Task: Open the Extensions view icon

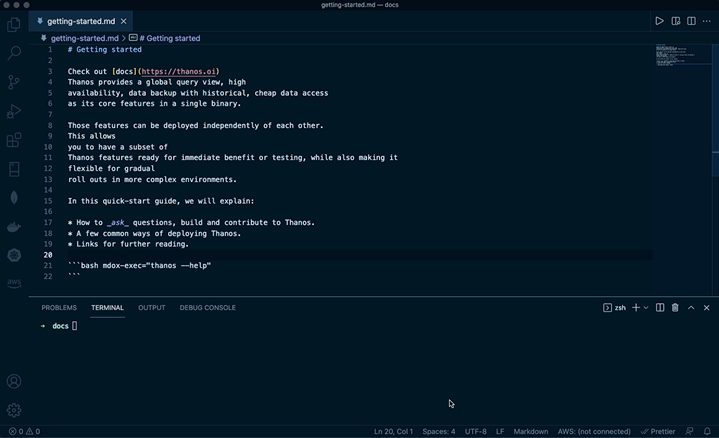Action: [x=14, y=140]
